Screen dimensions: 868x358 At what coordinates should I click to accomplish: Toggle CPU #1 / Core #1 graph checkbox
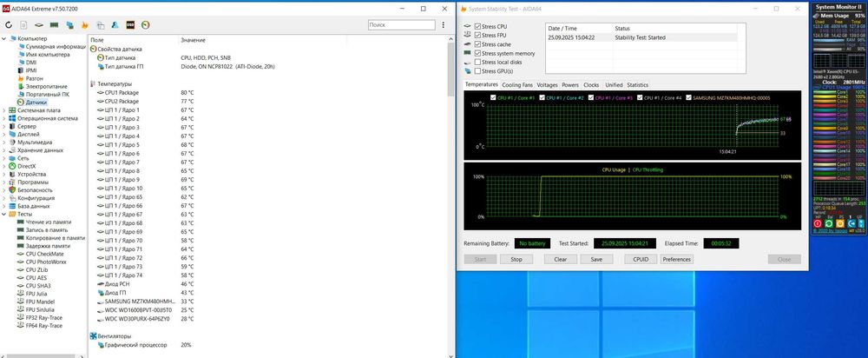493,97
